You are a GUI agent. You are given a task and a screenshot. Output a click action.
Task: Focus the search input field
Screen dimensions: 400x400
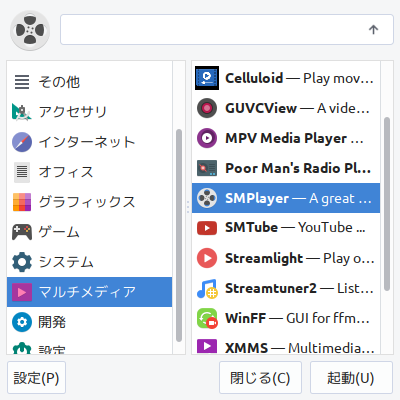227,29
